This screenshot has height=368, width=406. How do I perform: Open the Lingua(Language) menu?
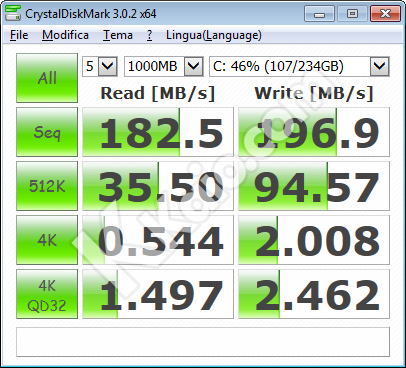pyautogui.click(x=214, y=35)
